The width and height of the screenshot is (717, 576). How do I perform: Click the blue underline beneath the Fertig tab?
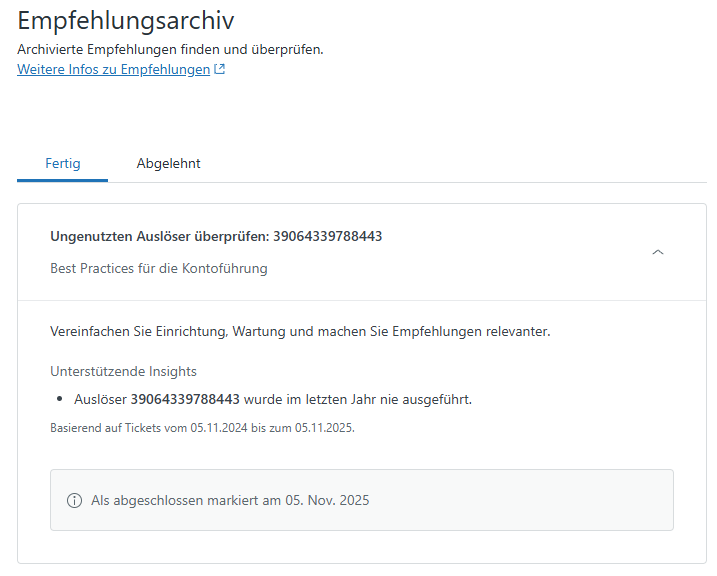click(x=62, y=181)
